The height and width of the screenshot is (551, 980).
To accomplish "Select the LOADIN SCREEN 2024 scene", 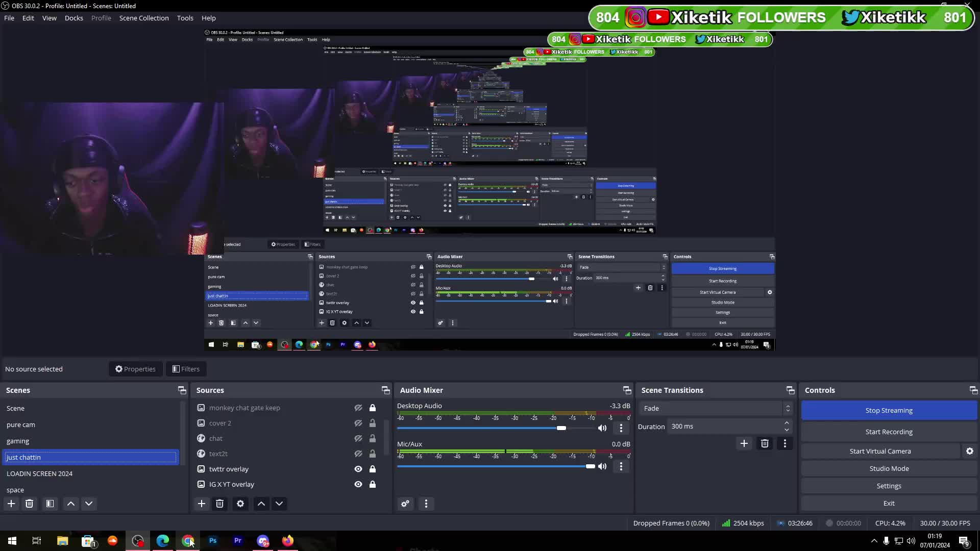I will pos(40,473).
